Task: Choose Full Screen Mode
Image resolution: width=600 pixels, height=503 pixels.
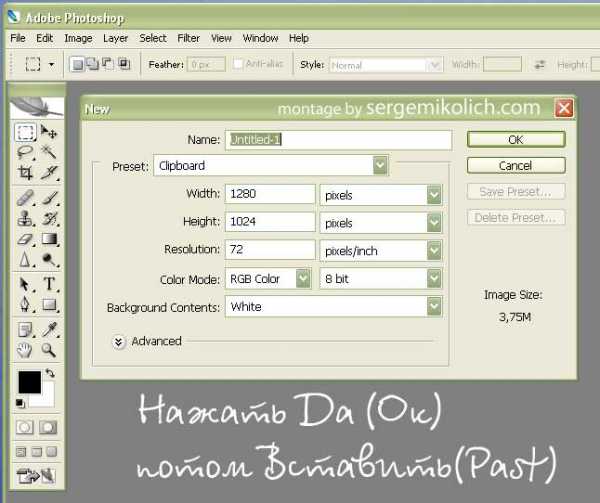Action: click(x=52, y=452)
